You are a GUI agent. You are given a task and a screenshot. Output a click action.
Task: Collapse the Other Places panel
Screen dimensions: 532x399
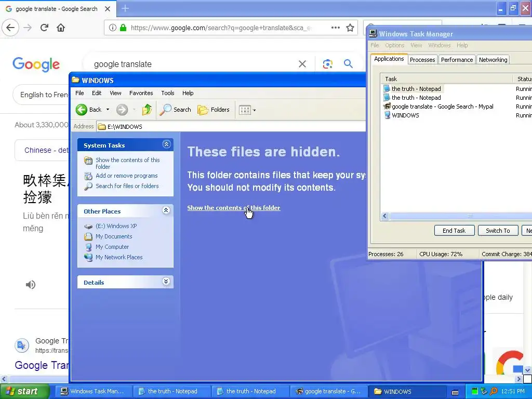166,210
